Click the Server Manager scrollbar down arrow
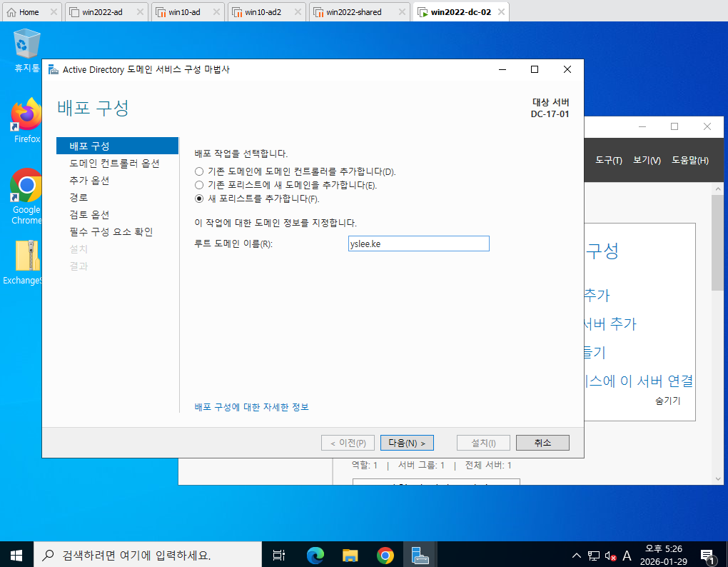Image resolution: width=728 pixels, height=567 pixels. (x=718, y=478)
